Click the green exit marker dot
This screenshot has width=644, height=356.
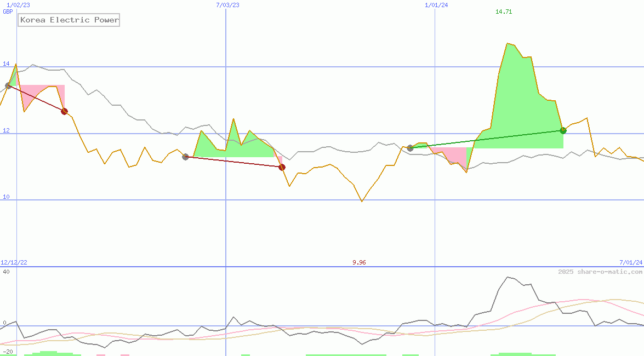coord(563,130)
